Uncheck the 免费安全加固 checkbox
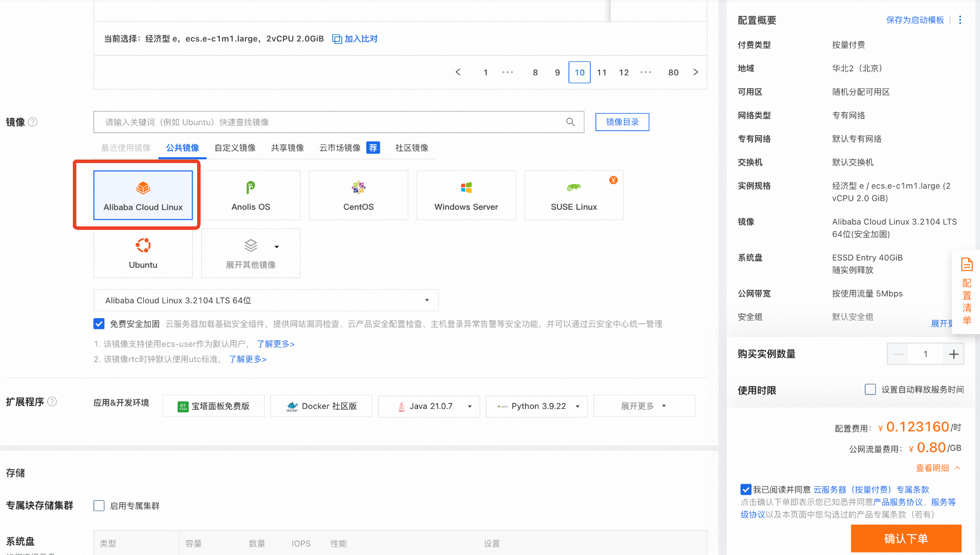 99,324
